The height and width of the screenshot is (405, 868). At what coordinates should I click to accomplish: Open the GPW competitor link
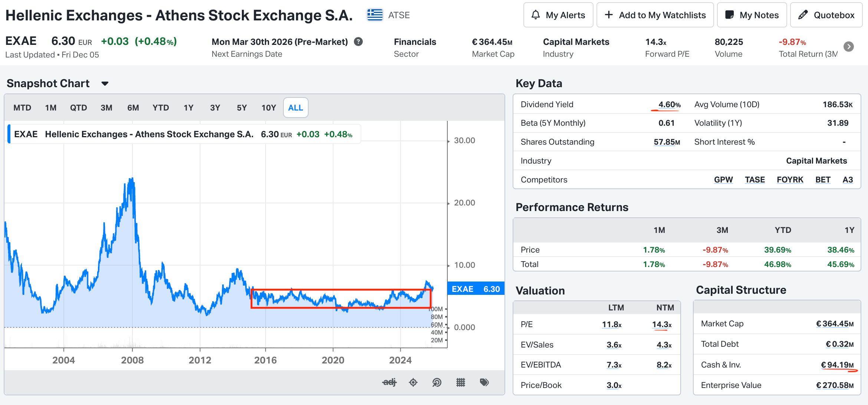[x=723, y=180]
